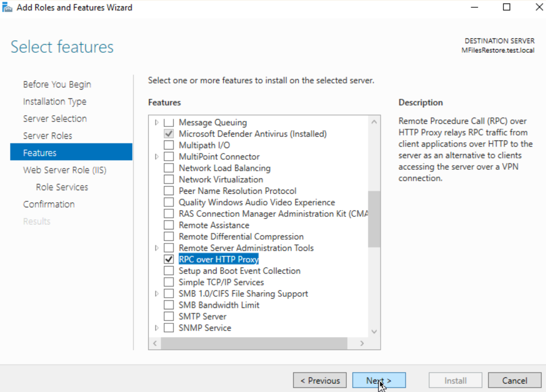Expand the MultiPoint Connector node

pyautogui.click(x=157, y=157)
